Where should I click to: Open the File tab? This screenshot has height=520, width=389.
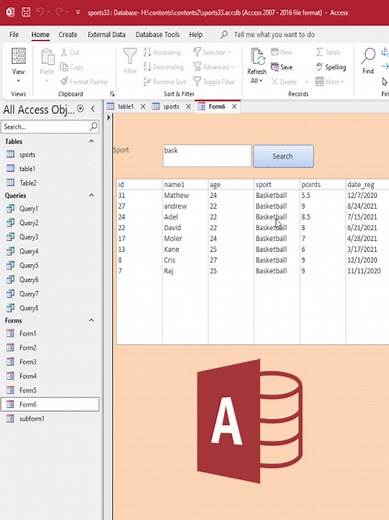click(x=14, y=34)
